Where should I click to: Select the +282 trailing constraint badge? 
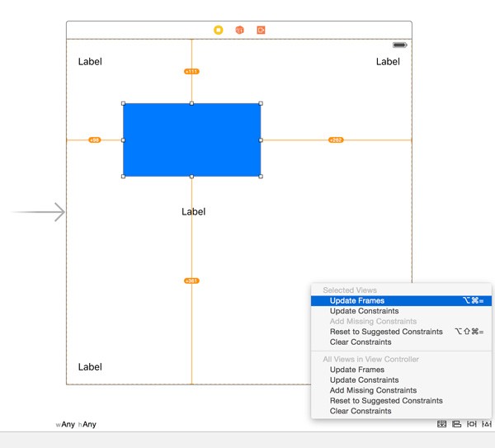336,140
